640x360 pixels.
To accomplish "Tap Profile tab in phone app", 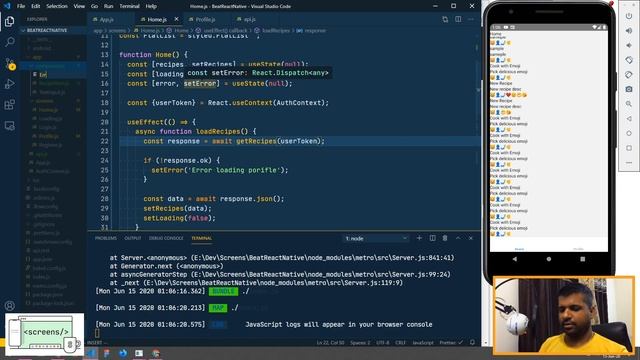I will coord(578,249).
